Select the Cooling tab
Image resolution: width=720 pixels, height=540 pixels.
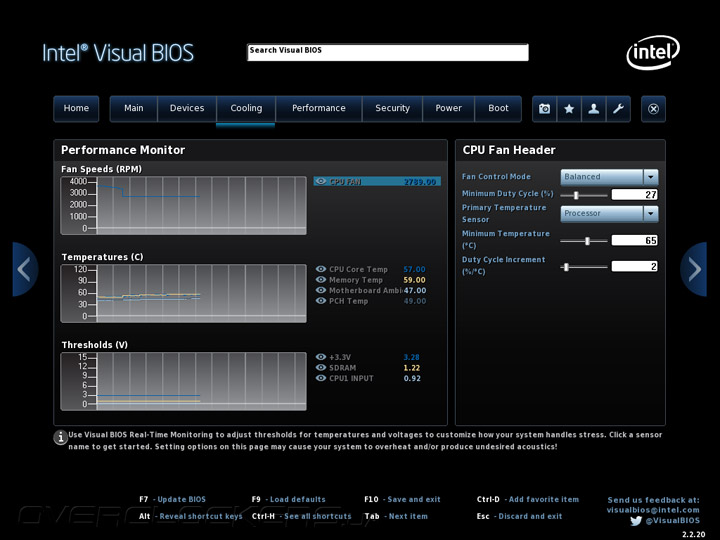pos(246,108)
